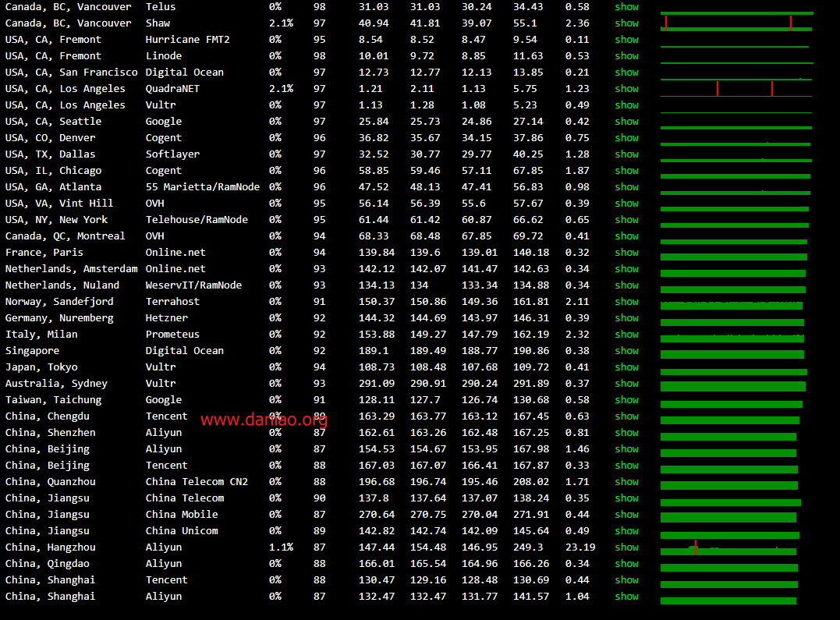Screen dimensions: 840x620
Task: Click show in the San Francisco row
Action: coord(626,73)
